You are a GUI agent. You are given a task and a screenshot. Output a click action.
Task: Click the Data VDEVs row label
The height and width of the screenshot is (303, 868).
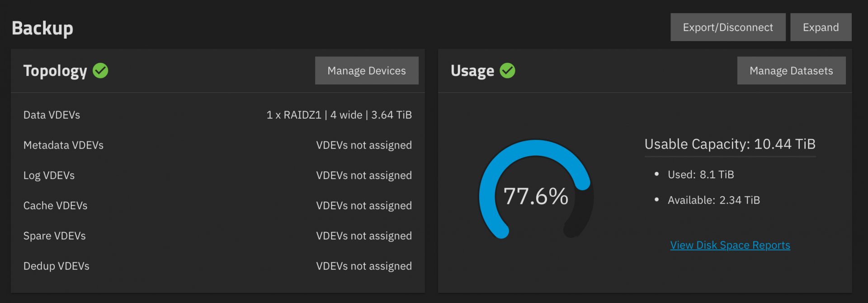[52, 115]
